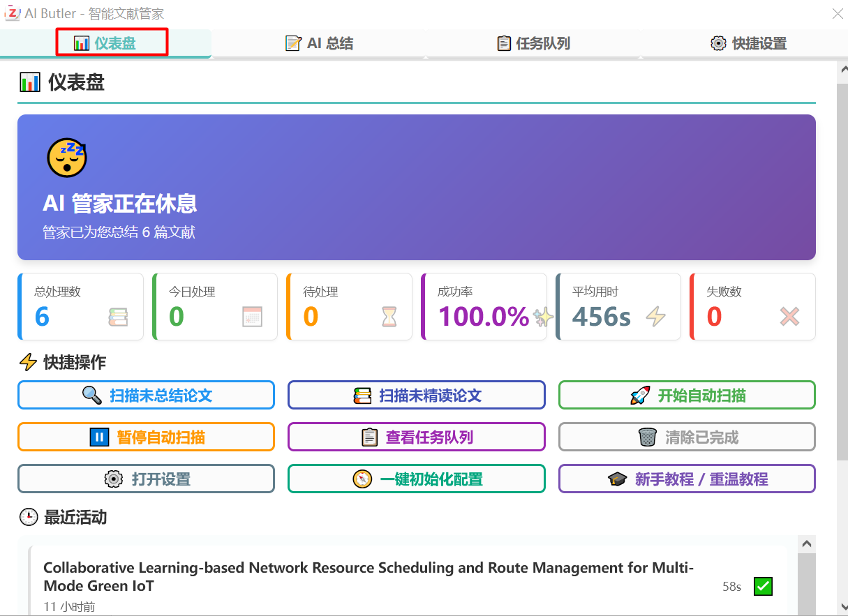Click the books icon in 总处理数 card
Viewport: 848px width, 616px height.
[x=118, y=317]
